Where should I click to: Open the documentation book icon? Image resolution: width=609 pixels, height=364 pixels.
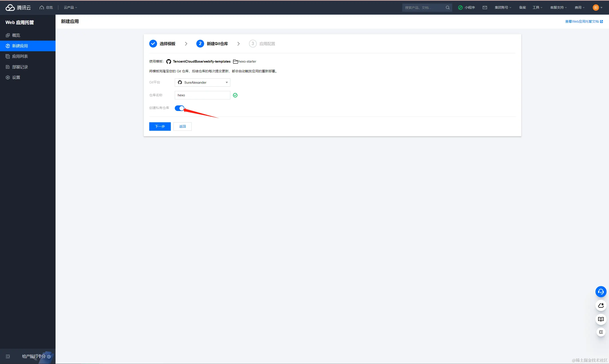point(601,319)
